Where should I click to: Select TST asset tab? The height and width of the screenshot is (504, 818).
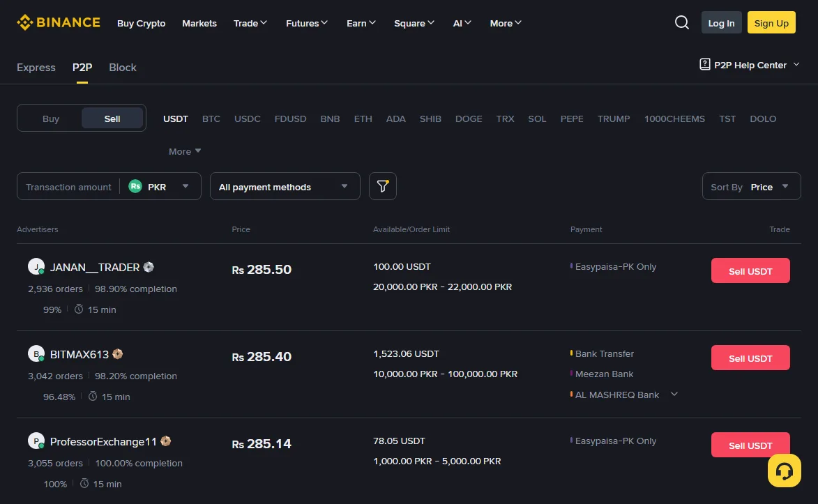click(x=727, y=119)
